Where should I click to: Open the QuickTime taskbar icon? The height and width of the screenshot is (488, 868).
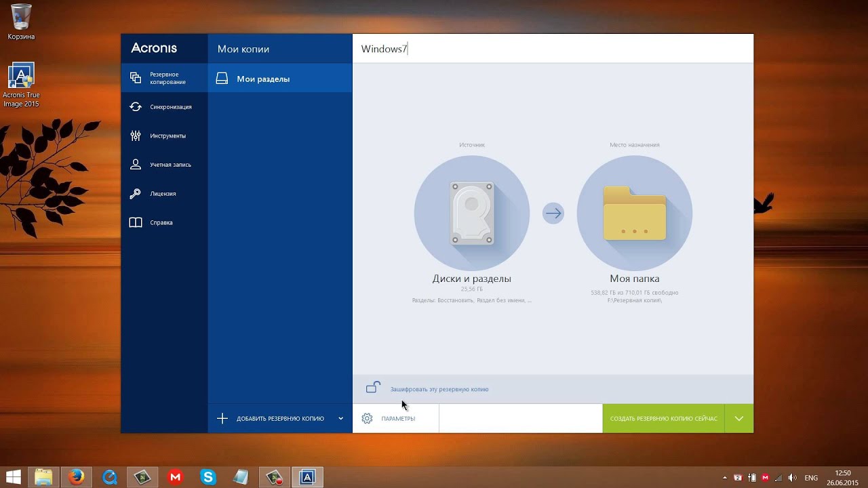110,477
